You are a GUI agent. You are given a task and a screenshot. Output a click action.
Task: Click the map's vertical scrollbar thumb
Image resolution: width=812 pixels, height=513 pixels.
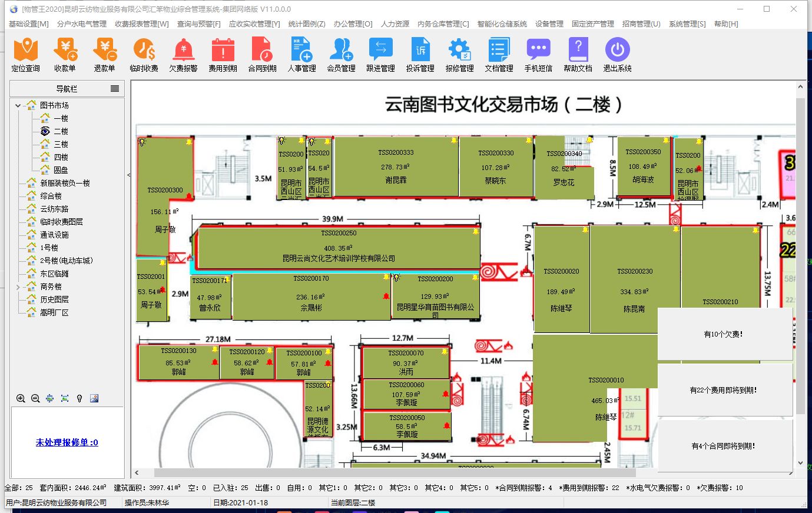point(800,256)
